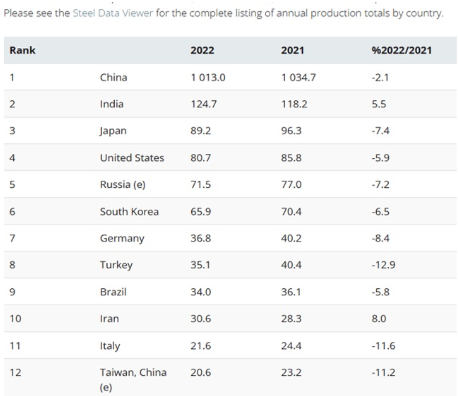Image resolution: width=458 pixels, height=396 pixels.
Task: Click Turkey's change value -12.9
Action: point(383,265)
